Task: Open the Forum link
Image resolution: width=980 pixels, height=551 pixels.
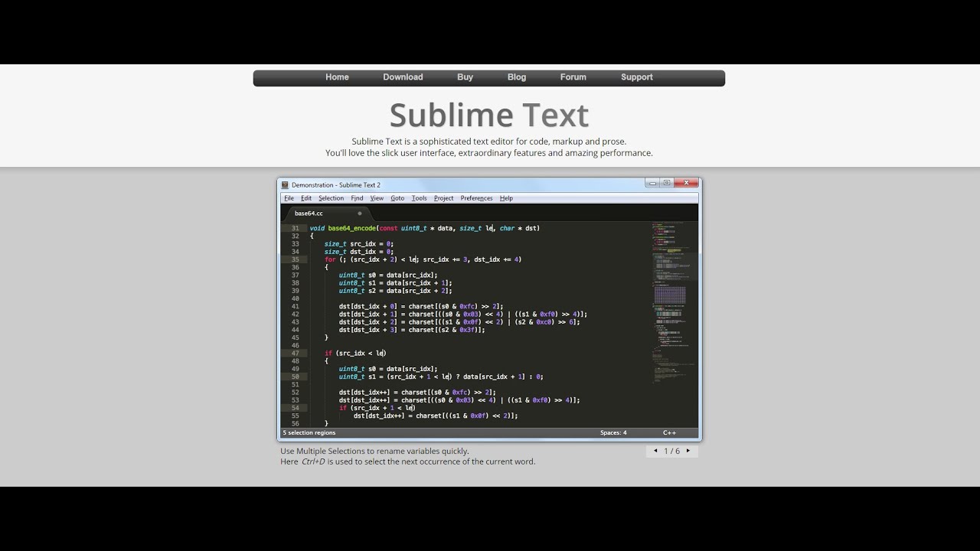Action: point(573,77)
